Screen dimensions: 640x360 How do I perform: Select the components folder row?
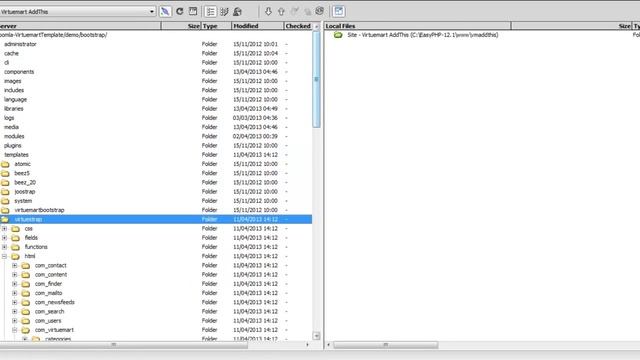click(156, 72)
